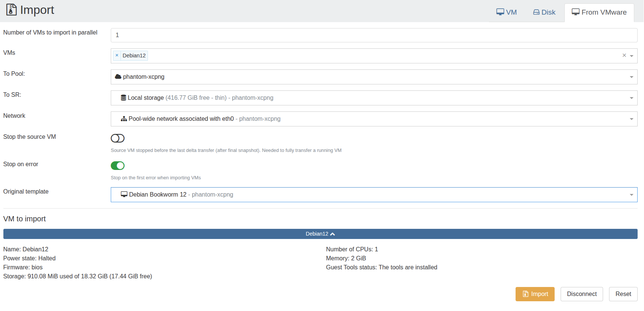
Task: Expand the Network selection dropdown
Action: click(631, 119)
